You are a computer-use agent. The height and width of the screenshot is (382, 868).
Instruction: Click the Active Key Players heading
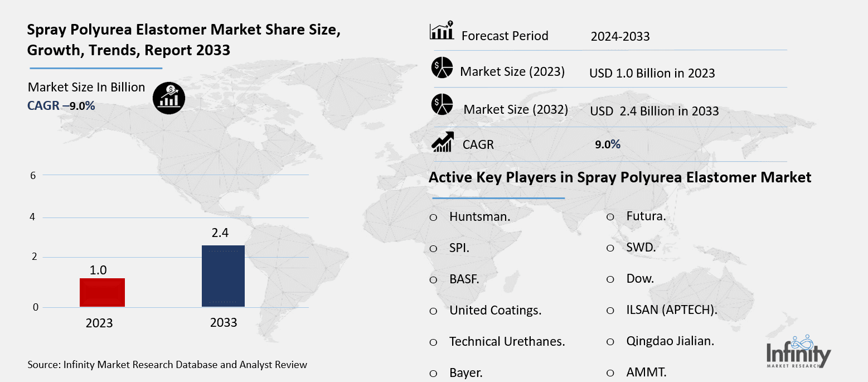[x=619, y=177]
